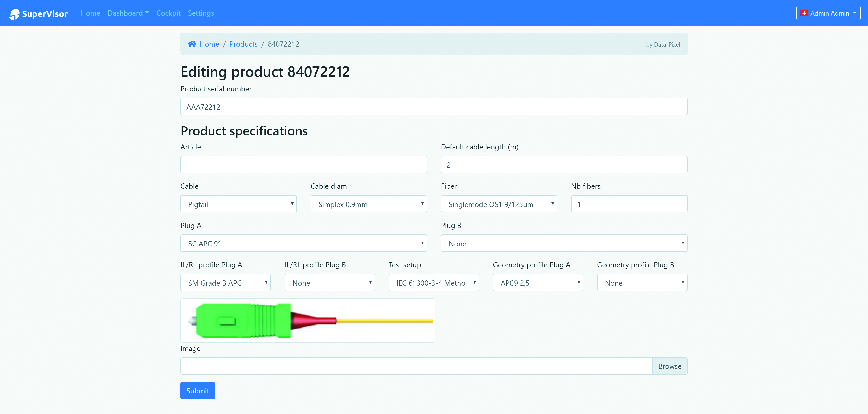Click the Browse button
The image size is (868, 414).
[x=670, y=366]
